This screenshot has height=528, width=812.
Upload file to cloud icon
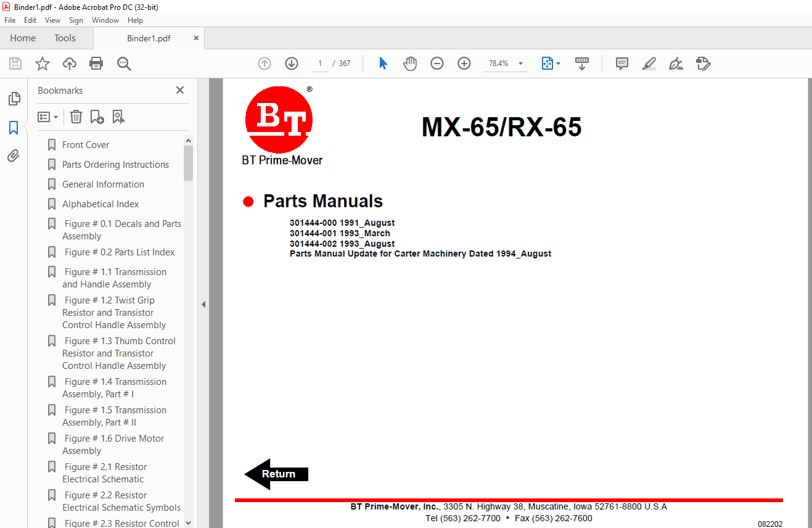click(70, 64)
